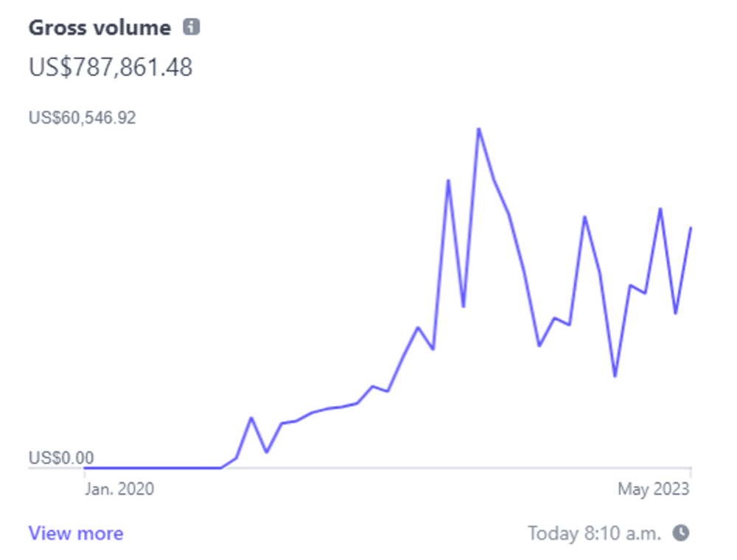The width and height of the screenshot is (737, 560).
Task: Select the US$787,861.48 total amount
Action: coord(111,68)
